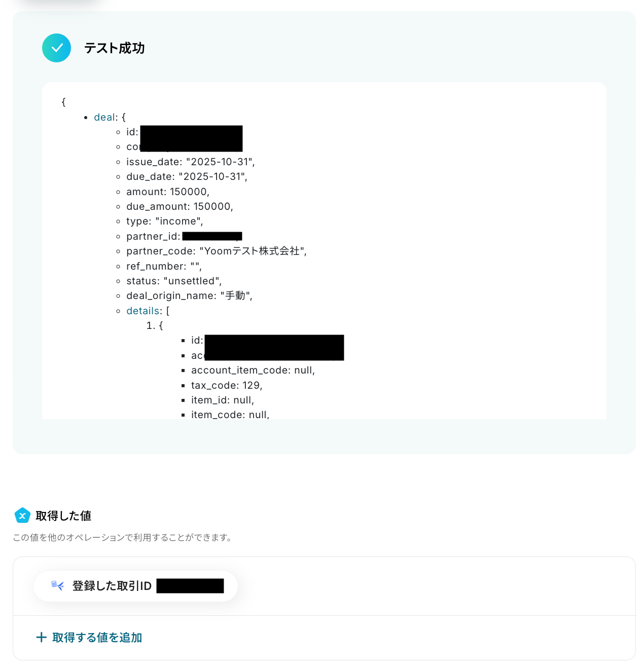Select the 登録した取引ID value chip
This screenshot has height=667, width=644.
[x=136, y=586]
